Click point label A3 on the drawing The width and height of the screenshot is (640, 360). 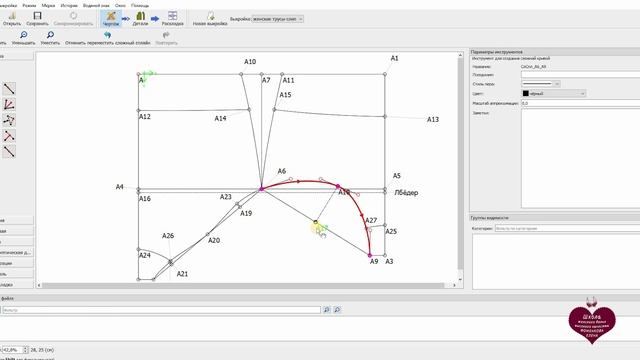point(389,261)
